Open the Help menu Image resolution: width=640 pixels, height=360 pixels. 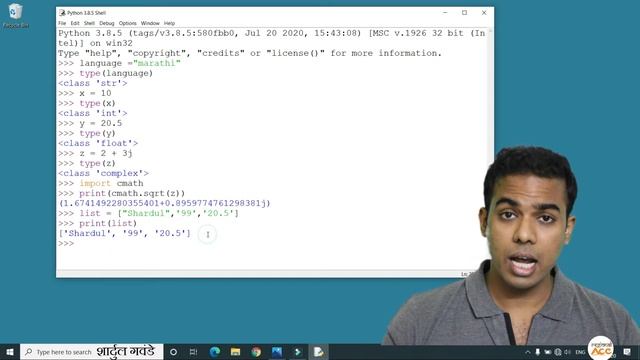169,23
